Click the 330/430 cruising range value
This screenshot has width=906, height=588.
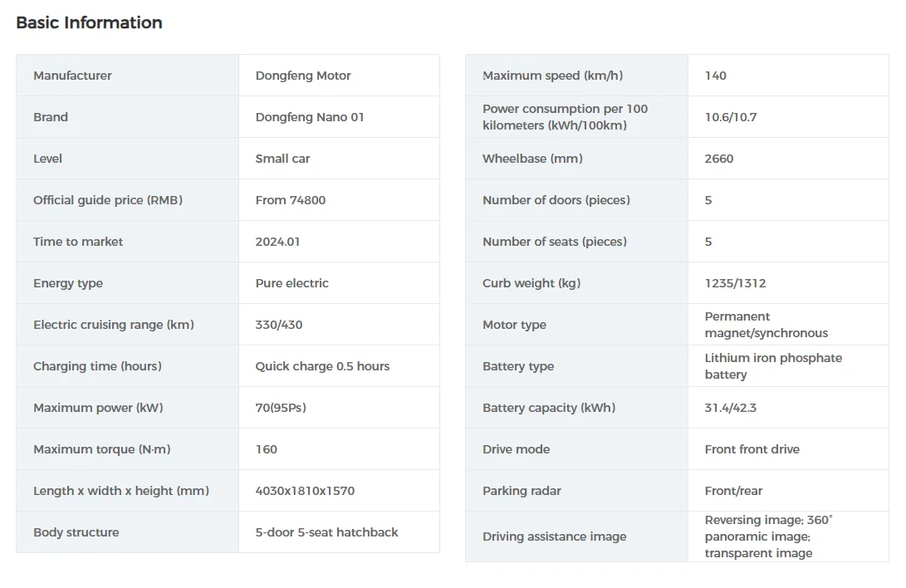pyautogui.click(x=279, y=325)
